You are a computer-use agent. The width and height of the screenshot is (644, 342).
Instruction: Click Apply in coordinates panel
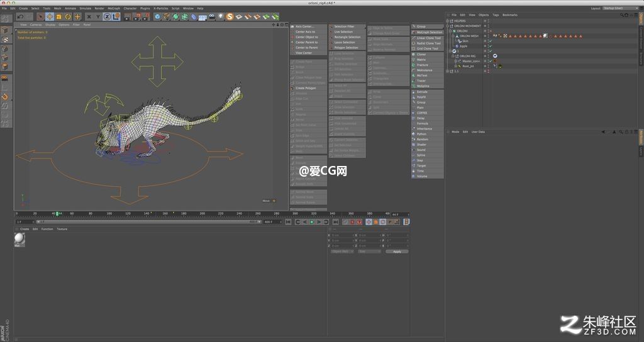(397, 251)
